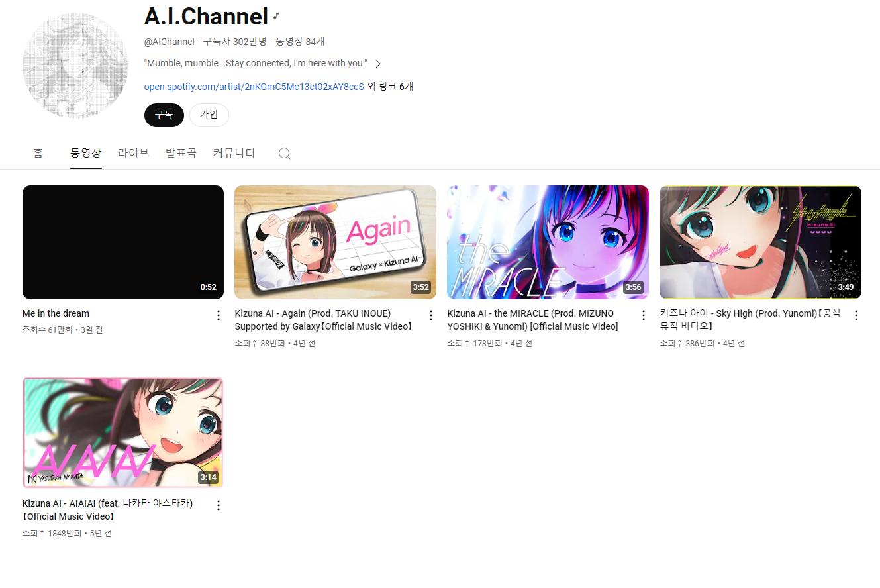Image resolution: width=880 pixels, height=588 pixels.
Task: Click 조회수 88만회 • 4년 전 metadata
Action: (x=275, y=343)
